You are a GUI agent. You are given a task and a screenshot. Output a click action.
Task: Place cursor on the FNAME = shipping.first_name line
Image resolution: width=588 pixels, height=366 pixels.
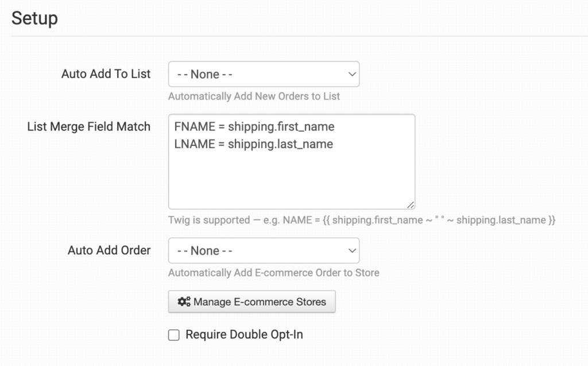254,126
